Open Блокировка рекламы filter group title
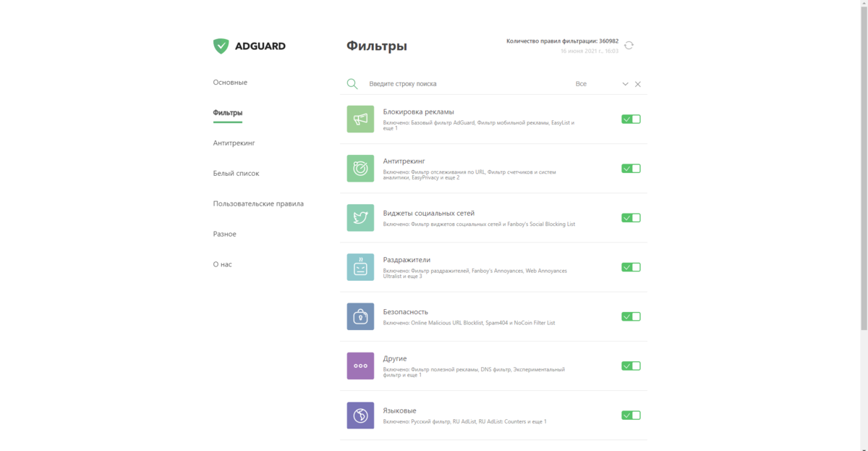This screenshot has height=451, width=868. pyautogui.click(x=418, y=112)
